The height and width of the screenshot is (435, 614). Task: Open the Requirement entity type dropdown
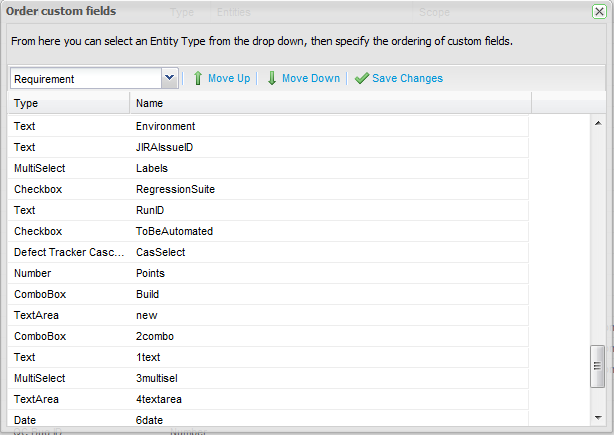click(x=169, y=78)
